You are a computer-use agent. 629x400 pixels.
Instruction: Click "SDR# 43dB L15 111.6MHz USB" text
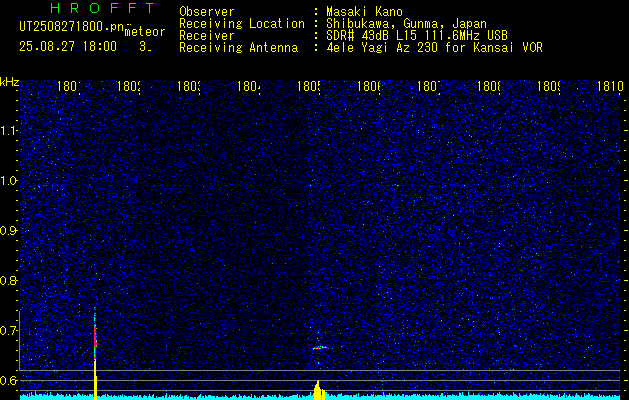[417, 36]
